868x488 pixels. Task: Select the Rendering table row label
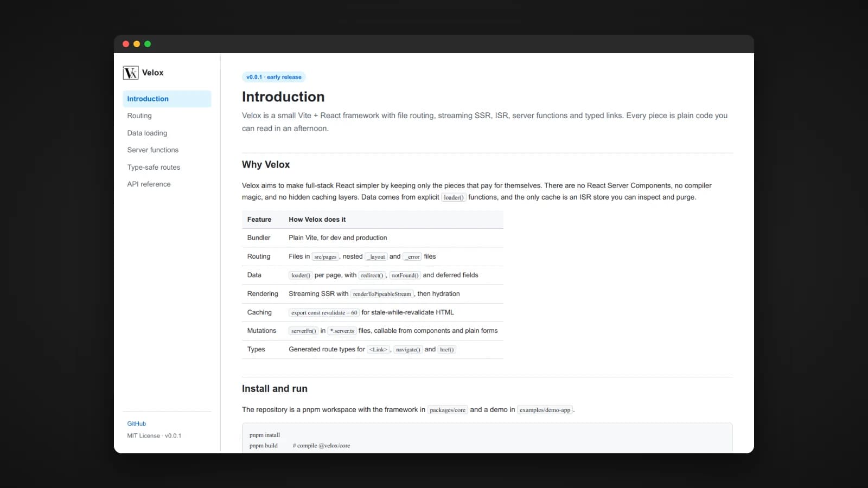(263, 293)
